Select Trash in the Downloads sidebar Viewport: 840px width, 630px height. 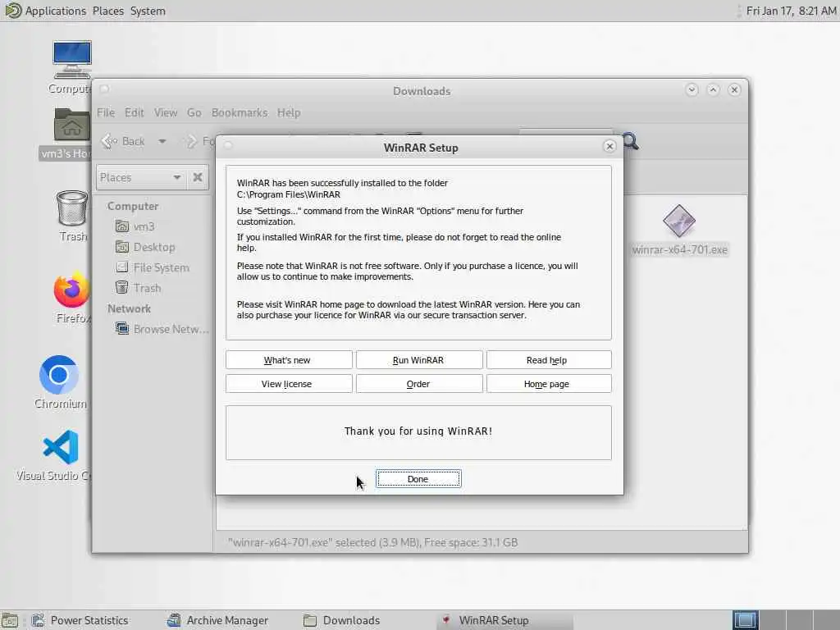coord(138,288)
